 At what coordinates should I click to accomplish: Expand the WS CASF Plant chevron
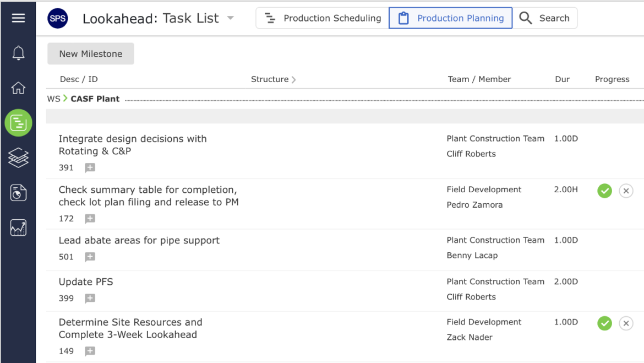66,99
